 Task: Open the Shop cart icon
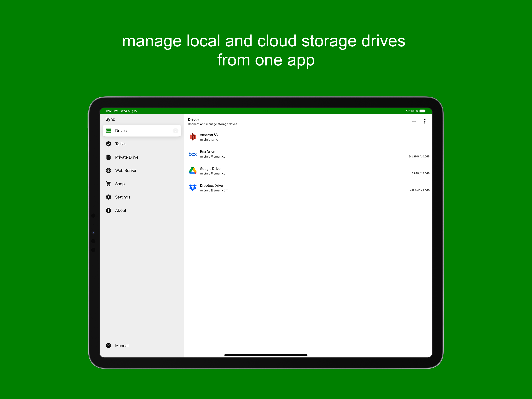[109, 184]
